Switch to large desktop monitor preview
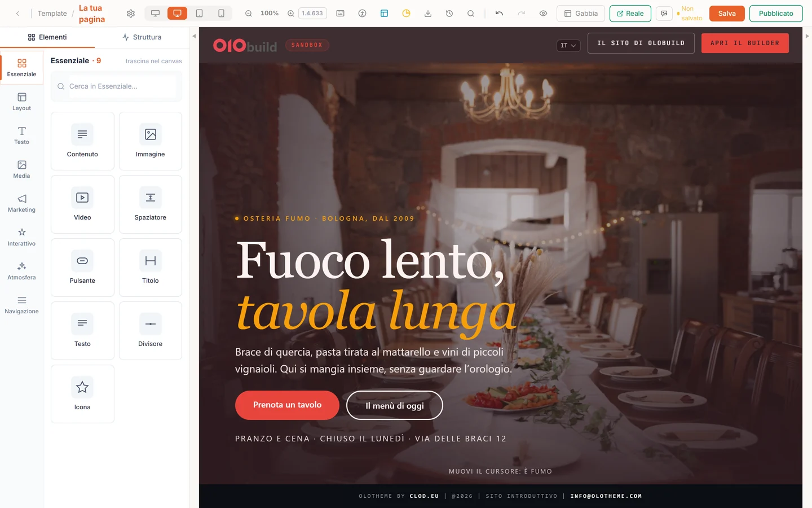The image size is (812, 508). (x=155, y=14)
